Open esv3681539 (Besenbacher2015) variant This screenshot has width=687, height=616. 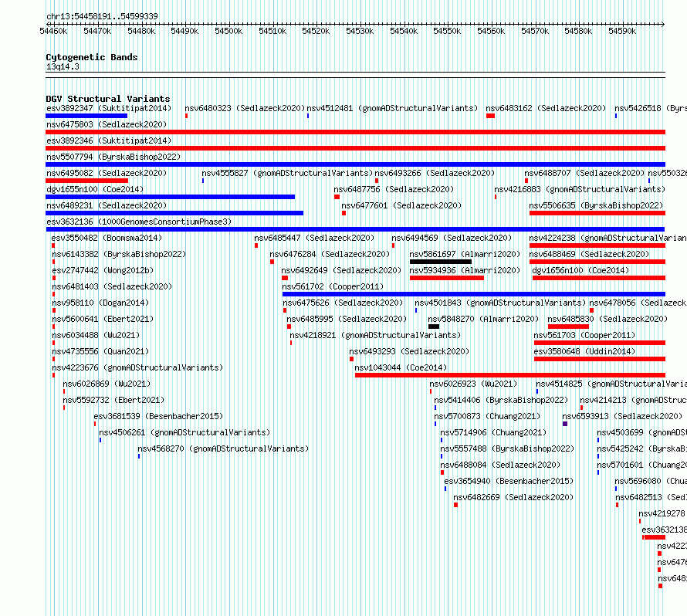[158, 416]
